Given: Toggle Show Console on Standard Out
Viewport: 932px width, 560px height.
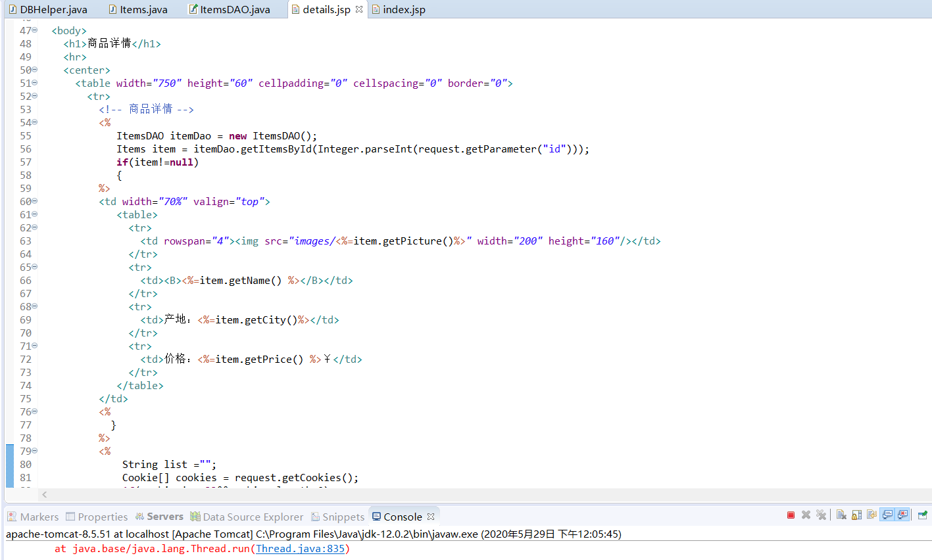Looking at the screenshot, I should pyautogui.click(x=887, y=515).
